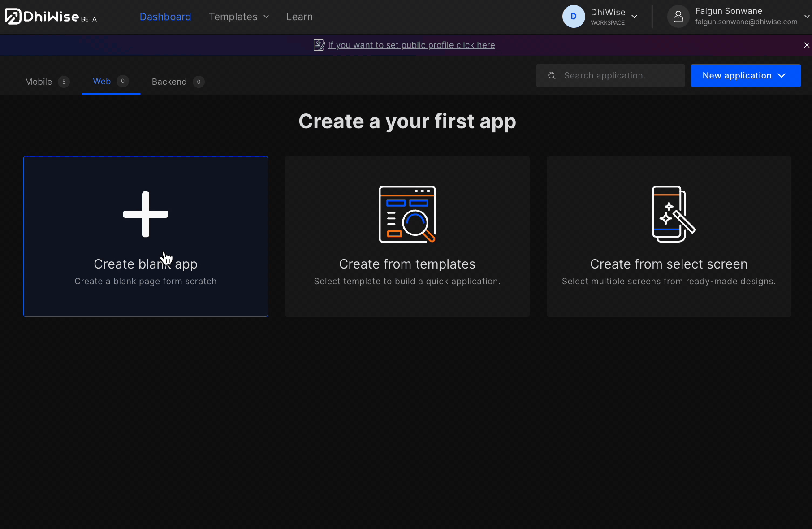Image resolution: width=812 pixels, height=529 pixels.
Task: Choose Create from select screen title
Action: [x=669, y=264]
